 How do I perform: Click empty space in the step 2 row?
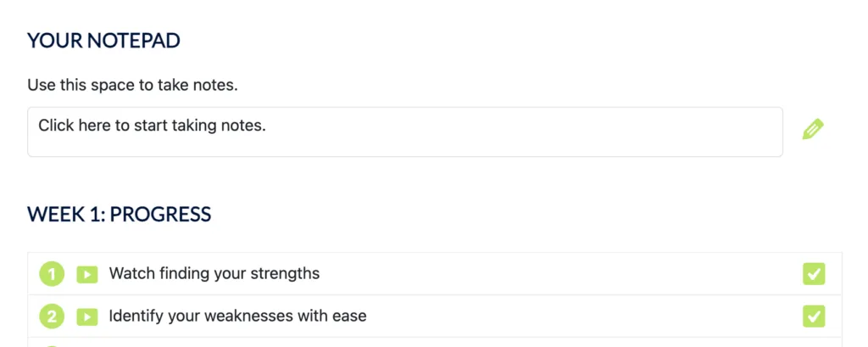(576, 316)
